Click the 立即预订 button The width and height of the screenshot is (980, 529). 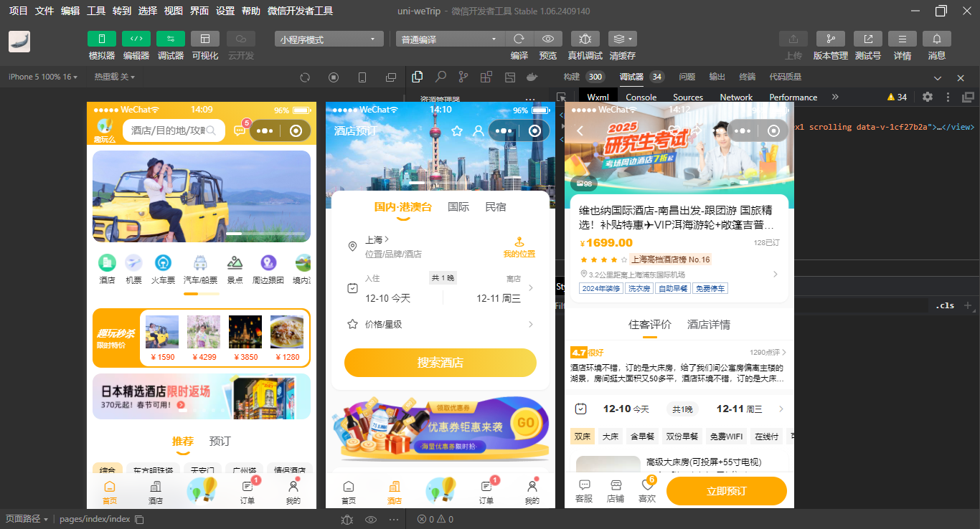click(x=727, y=491)
